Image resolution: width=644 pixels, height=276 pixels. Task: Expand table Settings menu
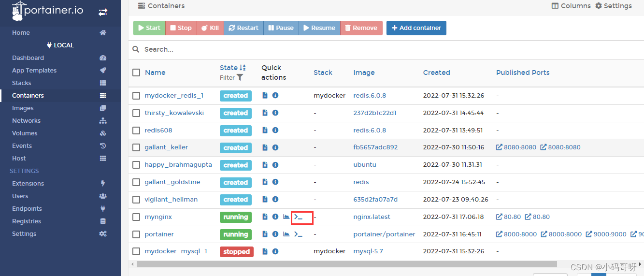[x=613, y=6]
